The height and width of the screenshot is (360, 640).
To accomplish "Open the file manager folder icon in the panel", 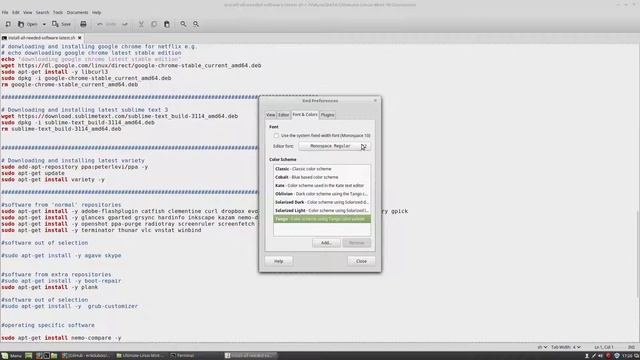I will coord(54,356).
